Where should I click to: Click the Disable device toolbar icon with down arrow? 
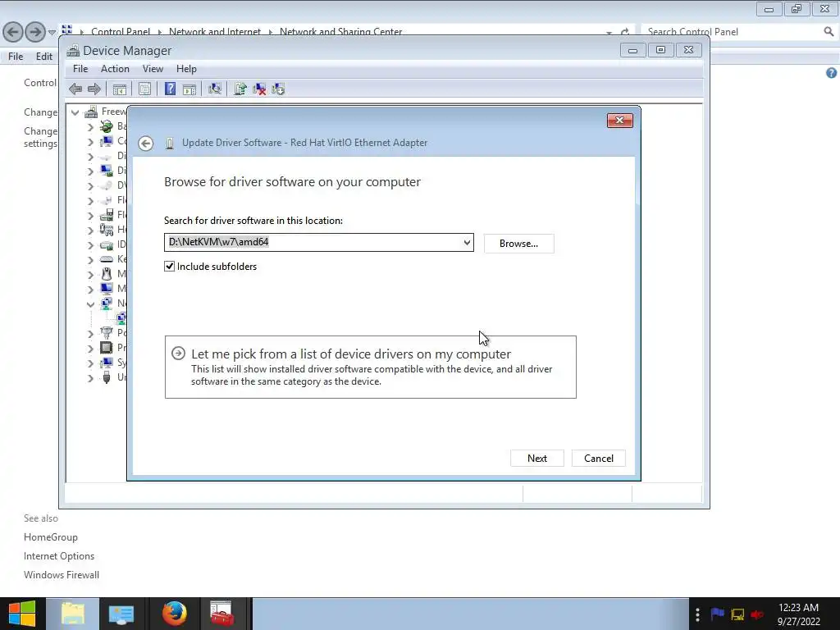[x=278, y=89]
